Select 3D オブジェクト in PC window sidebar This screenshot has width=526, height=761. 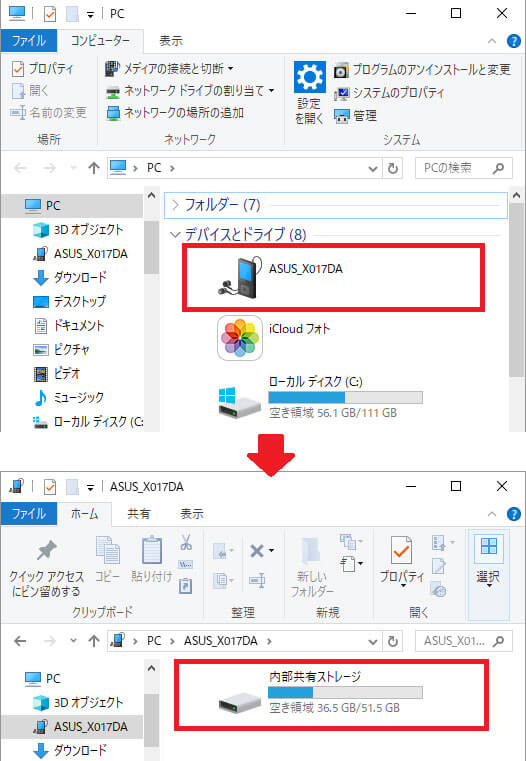(78, 230)
